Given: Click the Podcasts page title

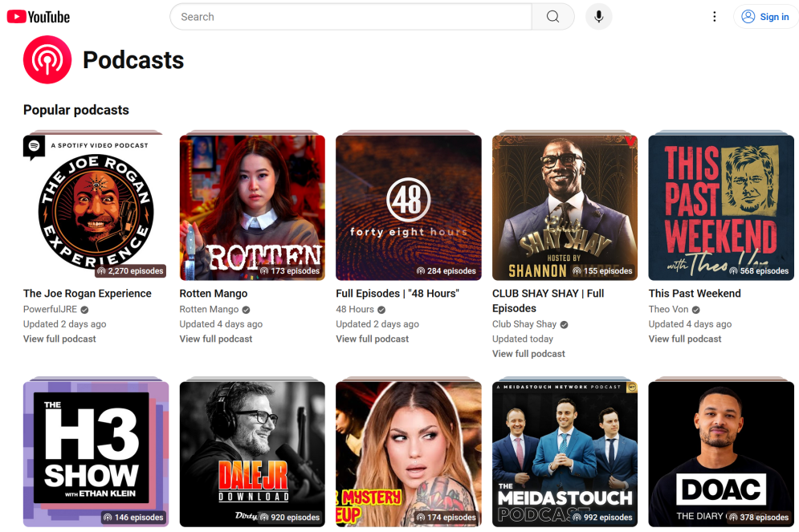Looking at the screenshot, I should (x=133, y=60).
